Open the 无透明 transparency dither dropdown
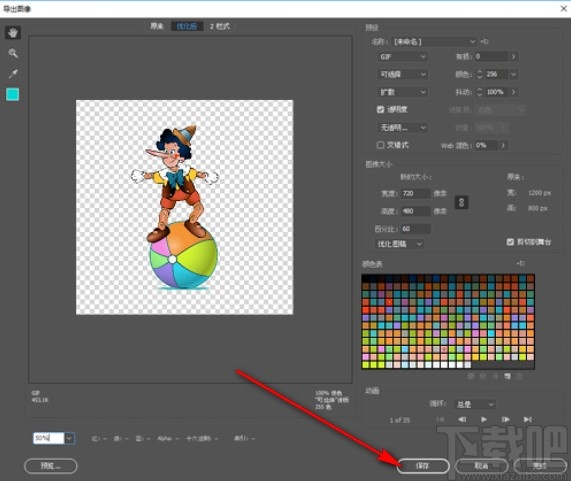This screenshot has width=571, height=481. [x=402, y=127]
